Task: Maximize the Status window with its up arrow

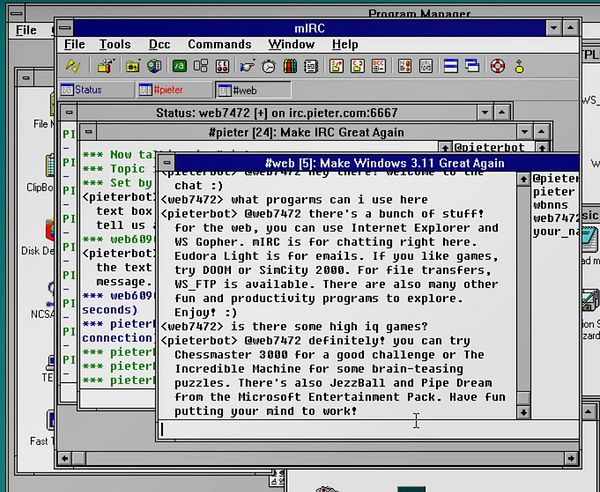Action: [502, 112]
